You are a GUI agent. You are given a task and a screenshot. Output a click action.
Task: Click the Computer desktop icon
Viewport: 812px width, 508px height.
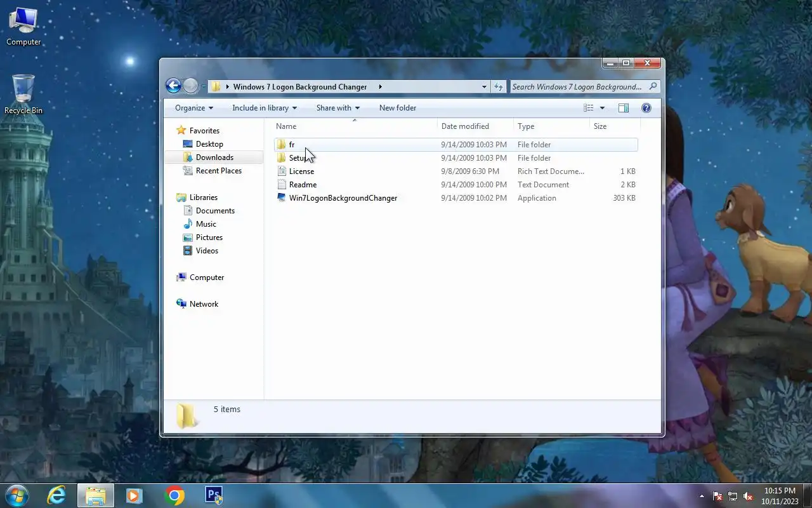(23, 27)
